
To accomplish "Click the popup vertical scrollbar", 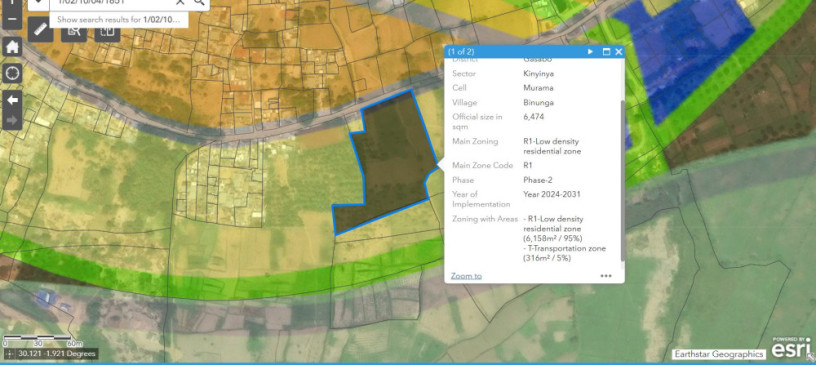I will pos(622,181).
